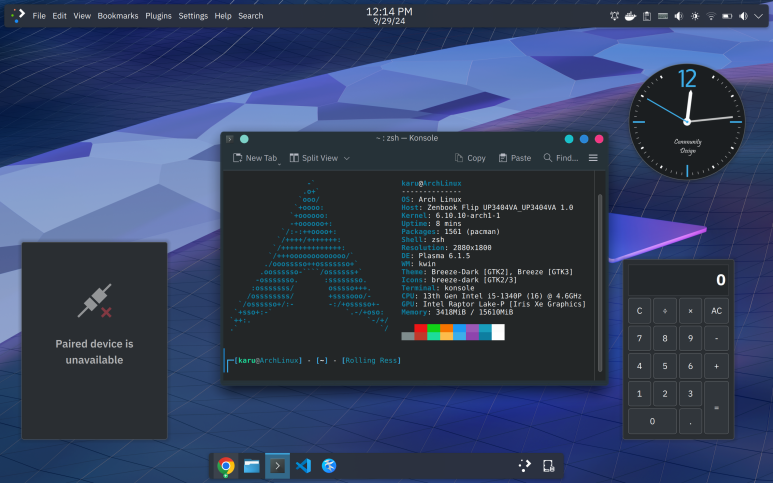Click the calculator display showing 0

pyautogui.click(x=678, y=280)
